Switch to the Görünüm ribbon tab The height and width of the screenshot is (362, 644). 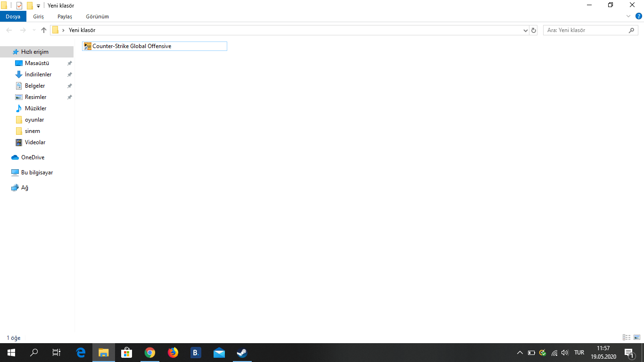pyautogui.click(x=97, y=16)
